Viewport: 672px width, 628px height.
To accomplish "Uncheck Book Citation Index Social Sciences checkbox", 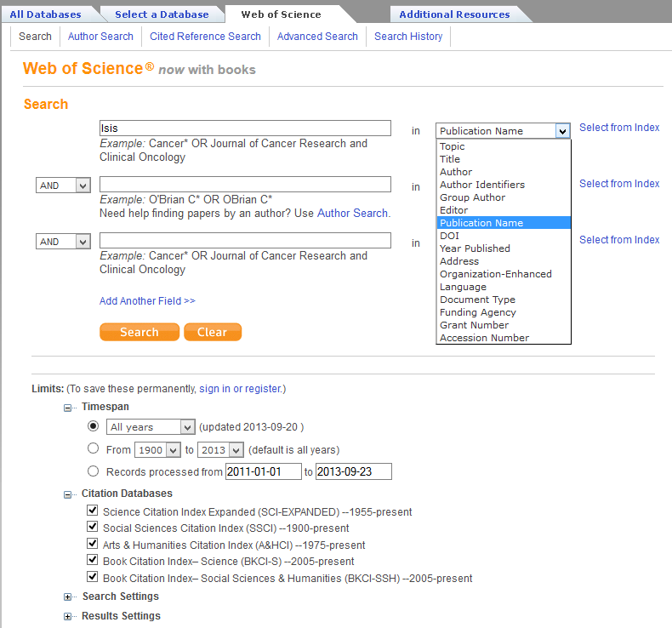I will [x=92, y=577].
